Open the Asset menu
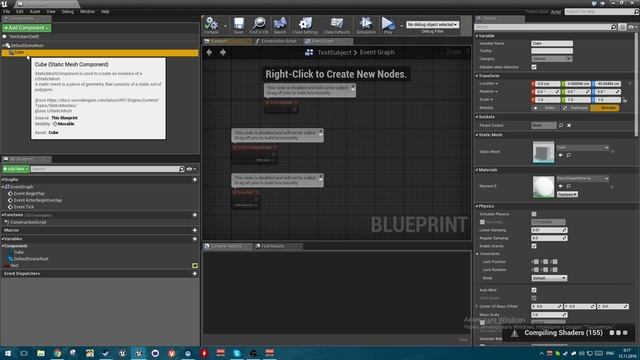This screenshot has width=640, height=360. [x=35, y=11]
